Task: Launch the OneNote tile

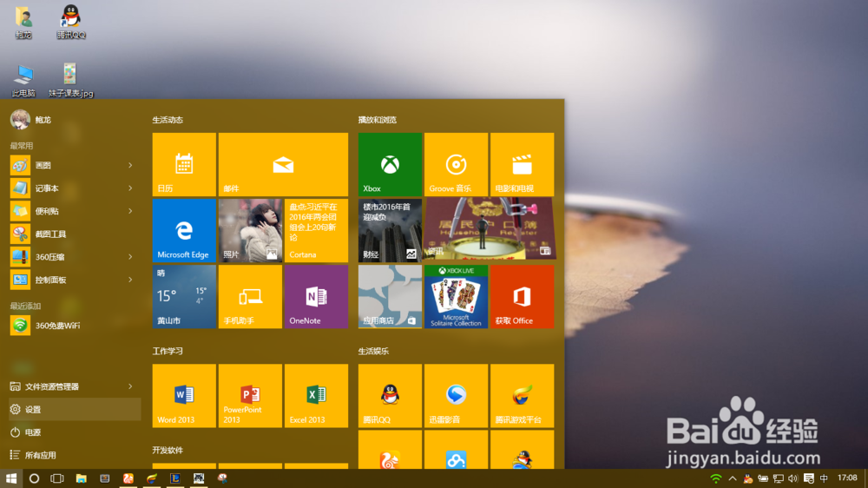Action: coord(316,297)
